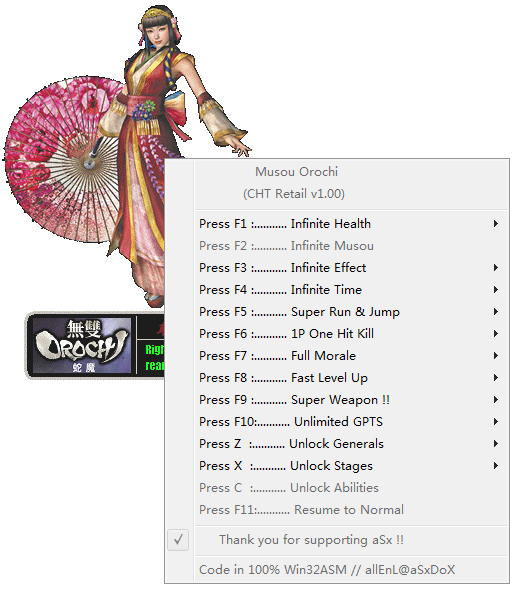The height and width of the screenshot is (592, 521).
Task: Expand the Super Run & Jump submenu arrow
Action: tap(496, 312)
